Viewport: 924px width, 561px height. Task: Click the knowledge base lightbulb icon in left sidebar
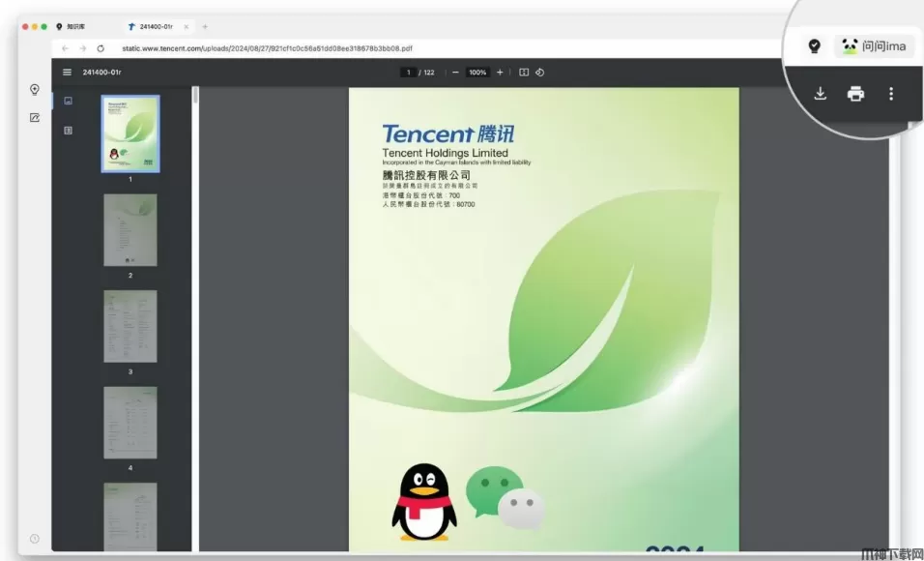(35, 90)
